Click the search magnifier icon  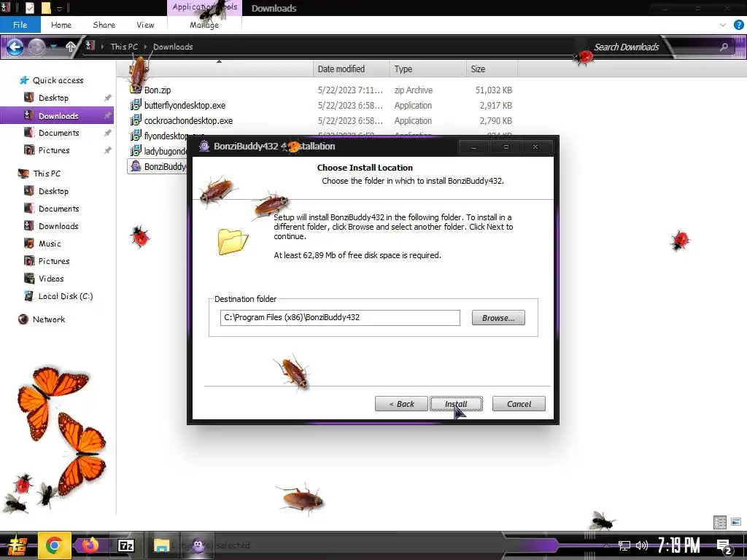[x=724, y=47]
